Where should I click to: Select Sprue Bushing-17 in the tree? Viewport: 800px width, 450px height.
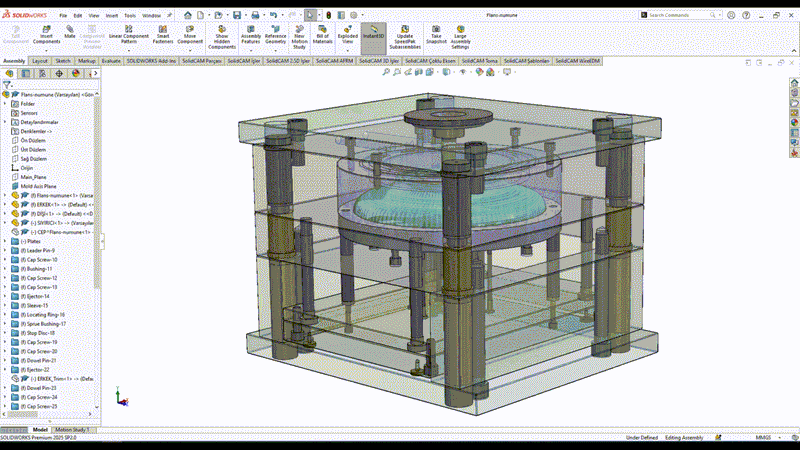click(43, 324)
